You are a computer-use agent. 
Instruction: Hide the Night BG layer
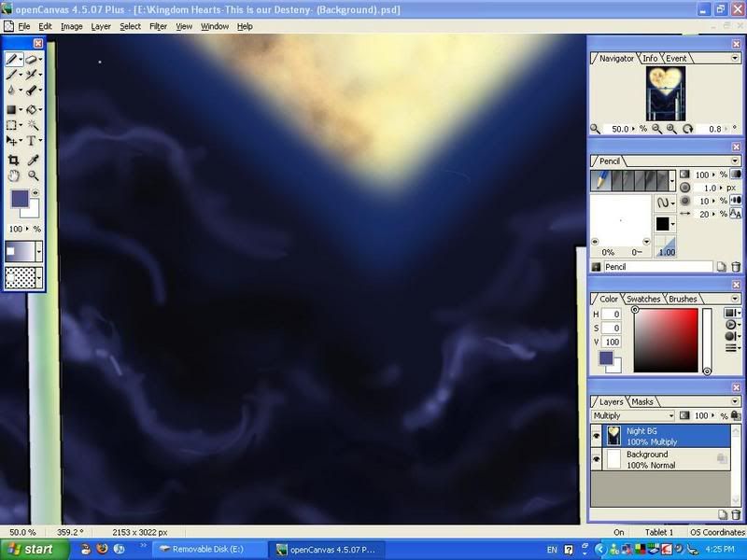point(596,436)
